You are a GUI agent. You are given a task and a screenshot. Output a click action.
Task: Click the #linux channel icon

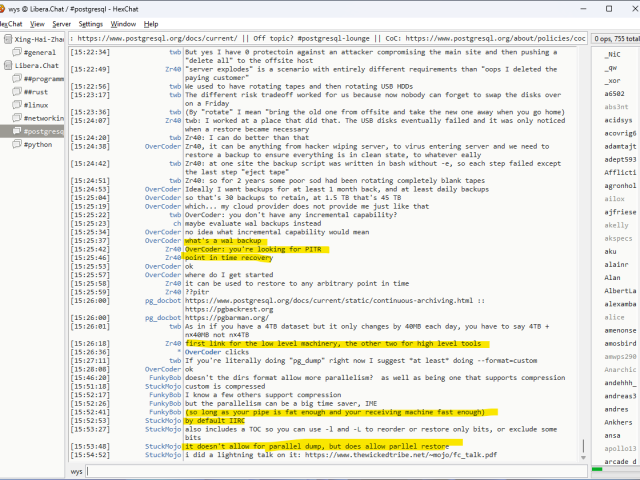pyautogui.click(x=17, y=104)
